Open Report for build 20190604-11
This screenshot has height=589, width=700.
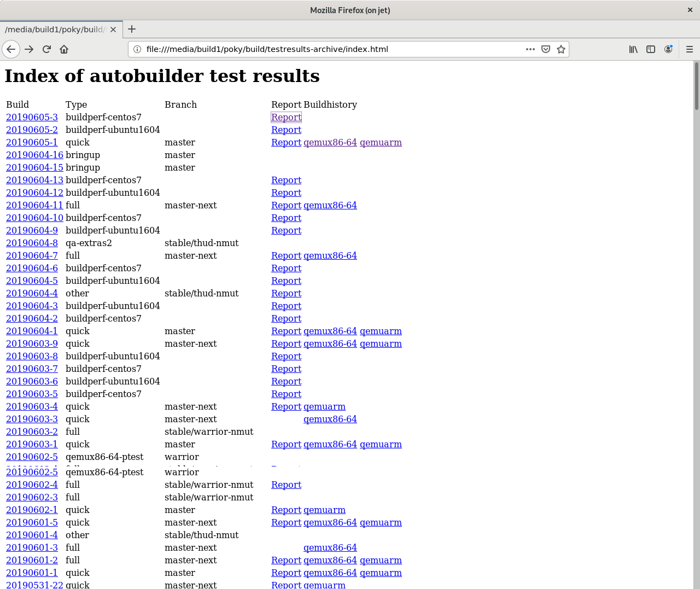286,205
